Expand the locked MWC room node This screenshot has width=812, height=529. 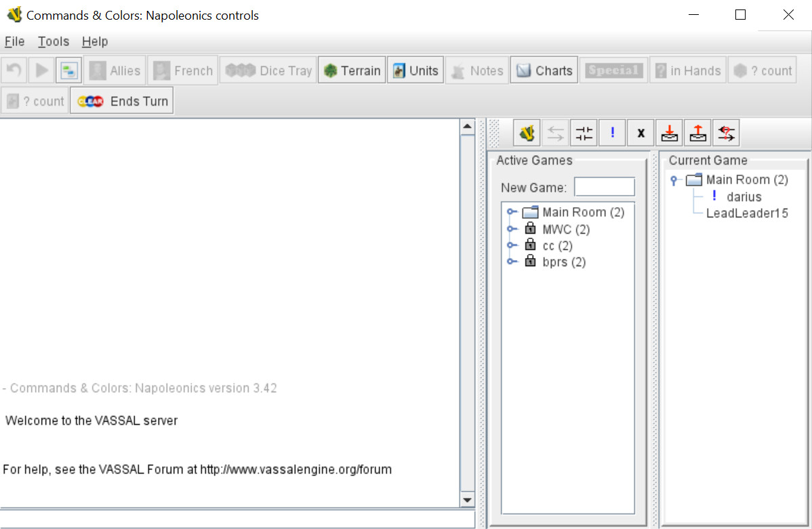coord(511,229)
